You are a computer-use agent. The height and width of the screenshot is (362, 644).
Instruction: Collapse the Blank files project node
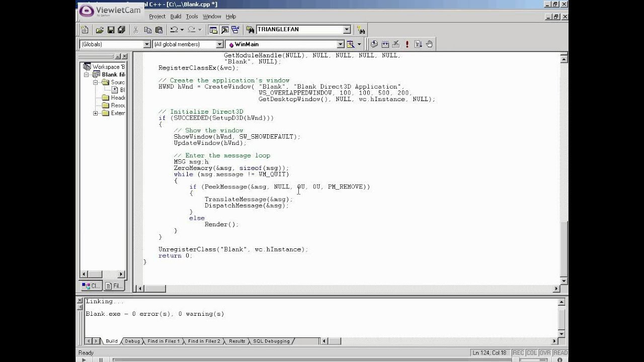pyautogui.click(x=87, y=74)
